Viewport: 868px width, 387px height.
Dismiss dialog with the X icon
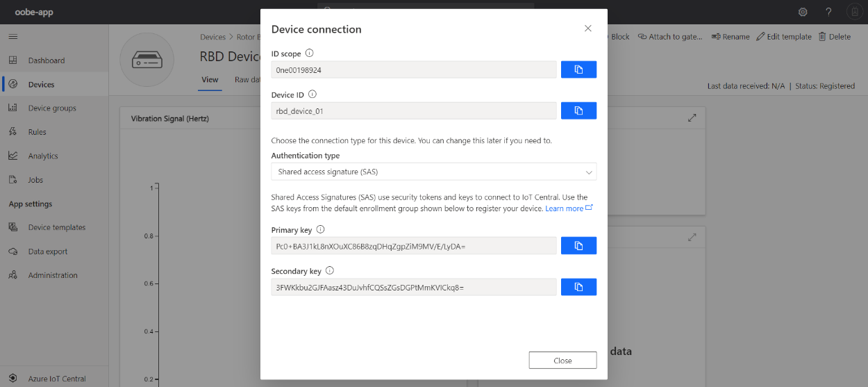click(588, 28)
